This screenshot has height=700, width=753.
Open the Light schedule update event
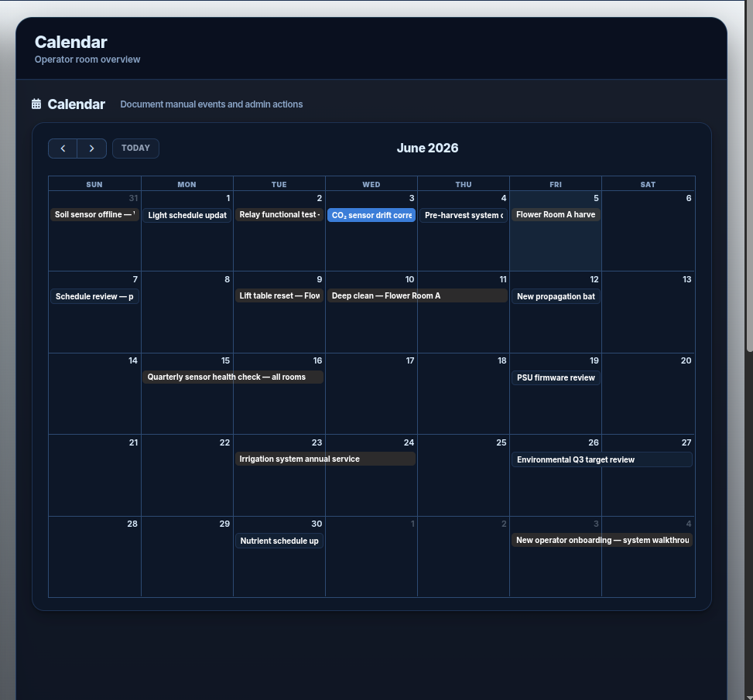click(187, 215)
